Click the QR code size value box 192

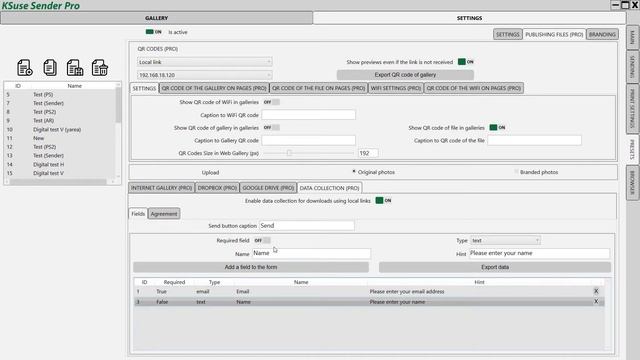[368, 153]
